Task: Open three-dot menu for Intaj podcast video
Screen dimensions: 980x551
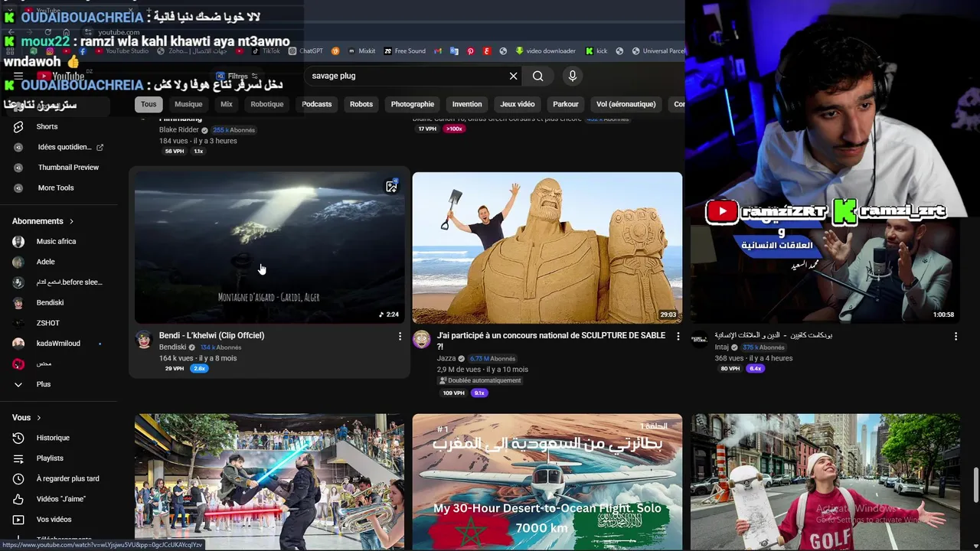Action: coord(955,336)
